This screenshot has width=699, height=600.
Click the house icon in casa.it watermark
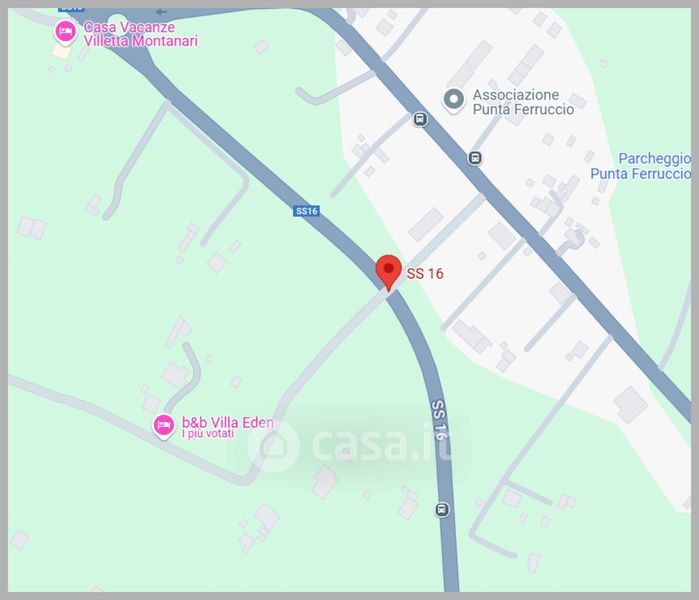[x=273, y=446]
